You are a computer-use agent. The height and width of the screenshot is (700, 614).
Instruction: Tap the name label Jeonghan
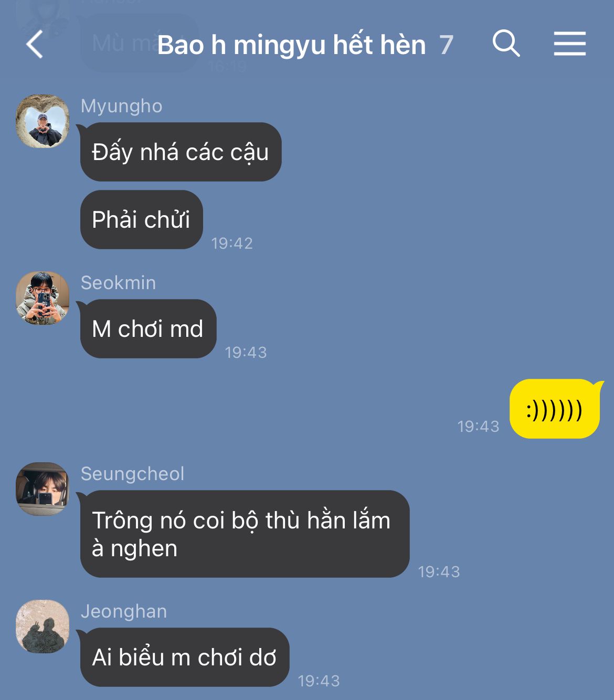click(x=124, y=611)
